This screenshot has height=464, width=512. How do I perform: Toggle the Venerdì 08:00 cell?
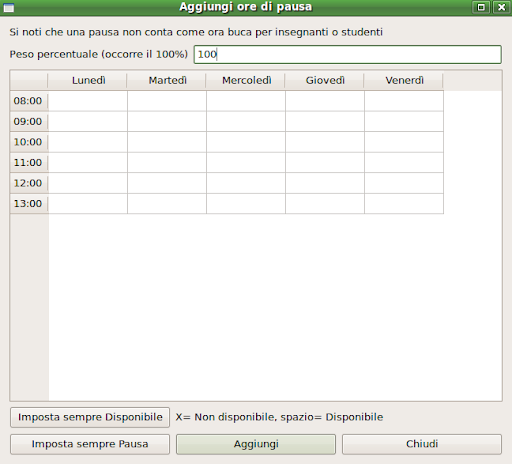(404, 101)
